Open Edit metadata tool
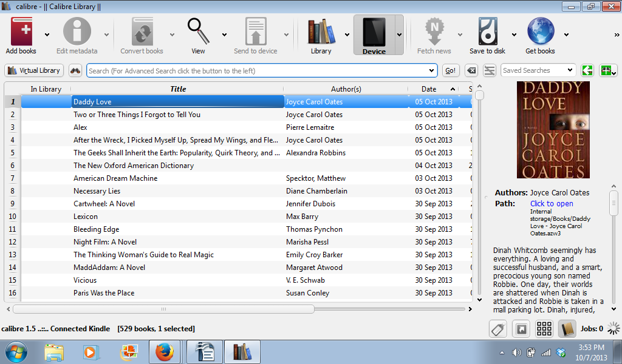The height and width of the screenshot is (364, 622). coord(77,32)
